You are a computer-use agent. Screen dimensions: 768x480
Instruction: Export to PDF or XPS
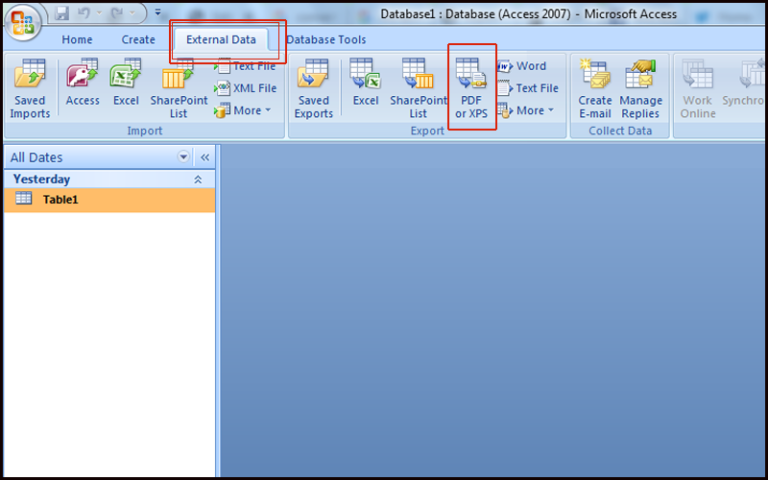pyautogui.click(x=471, y=88)
